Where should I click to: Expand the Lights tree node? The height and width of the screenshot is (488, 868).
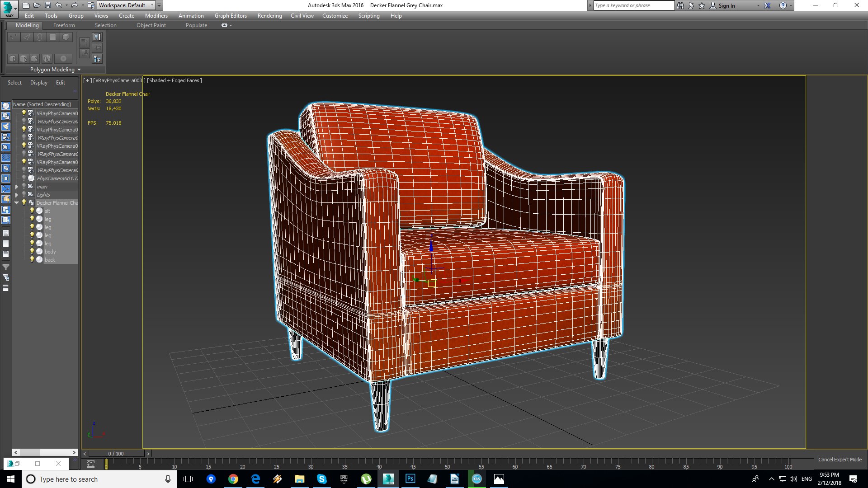(17, 195)
